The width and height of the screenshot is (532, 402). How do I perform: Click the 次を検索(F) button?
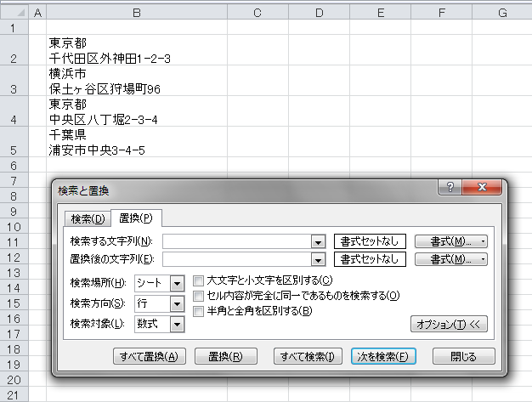point(383,356)
